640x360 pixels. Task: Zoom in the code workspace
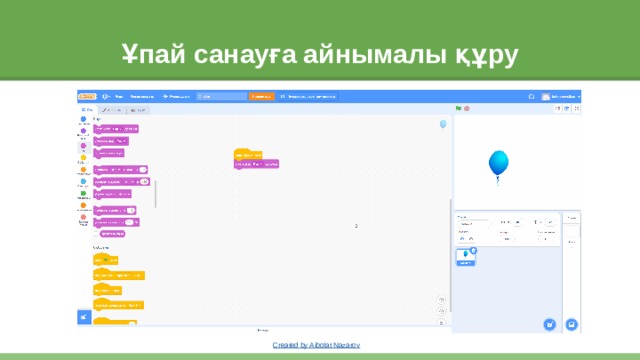coord(441,300)
